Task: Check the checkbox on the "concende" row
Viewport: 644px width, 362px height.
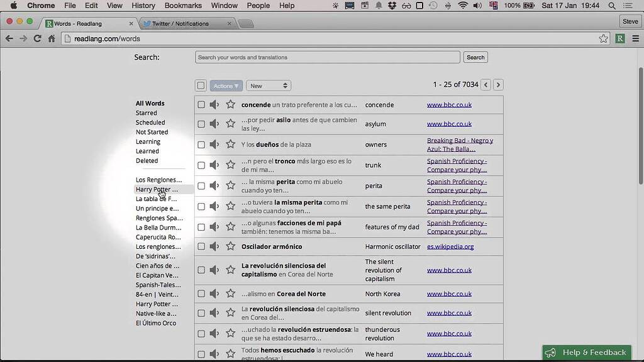Action: click(x=201, y=104)
